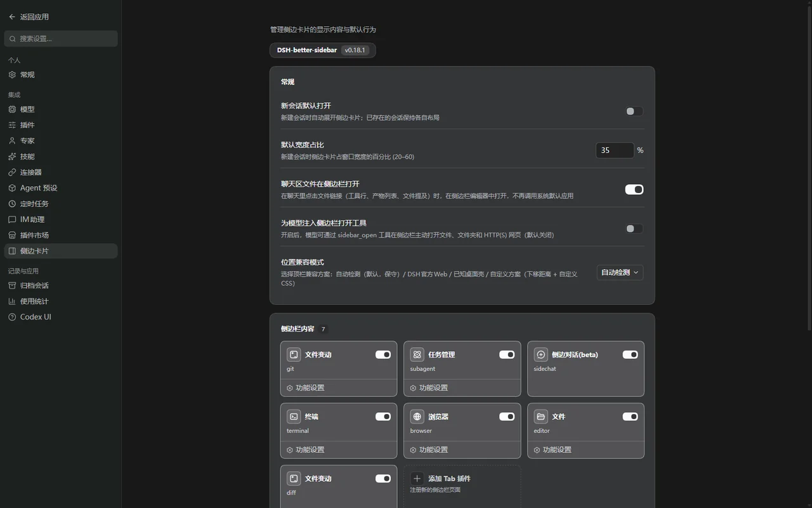812x508 pixels.
Task: Click the 插件 sliders icon
Action: [12, 125]
